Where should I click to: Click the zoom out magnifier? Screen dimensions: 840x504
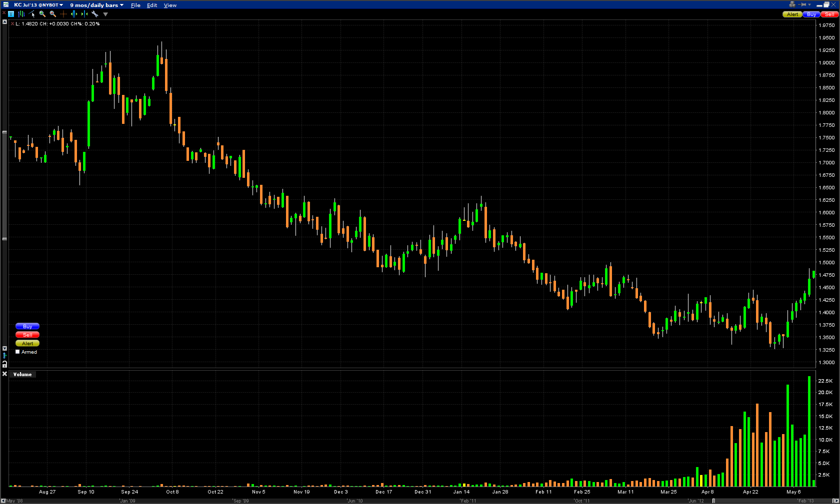tap(53, 14)
